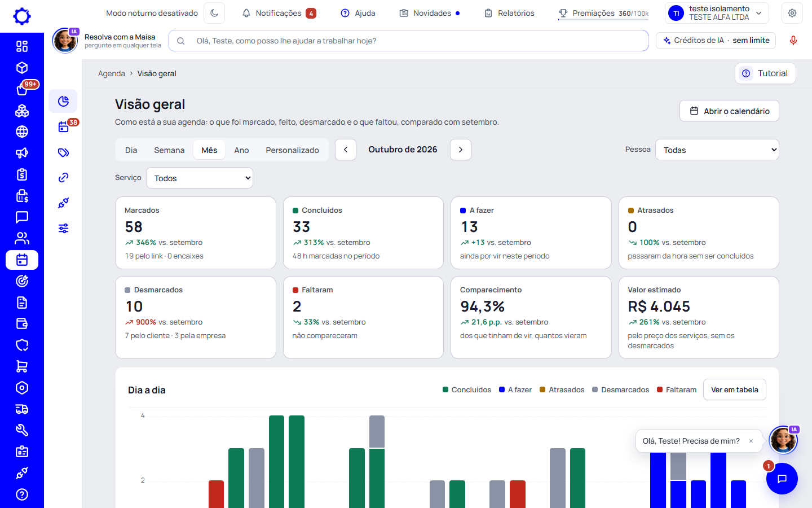Click the Ver em tabela button
812x508 pixels.
pyautogui.click(x=734, y=389)
